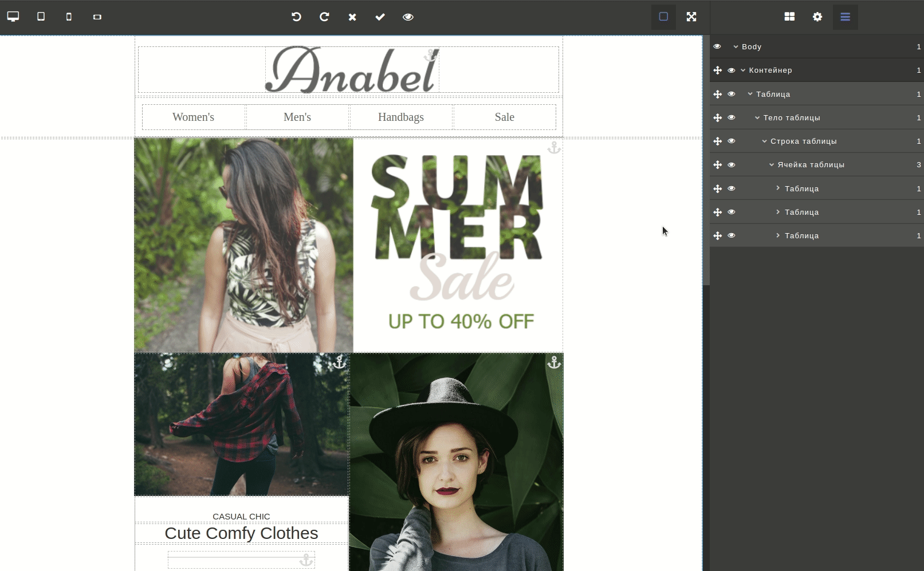Grab move handle of Строка таблицы layer

pos(717,141)
